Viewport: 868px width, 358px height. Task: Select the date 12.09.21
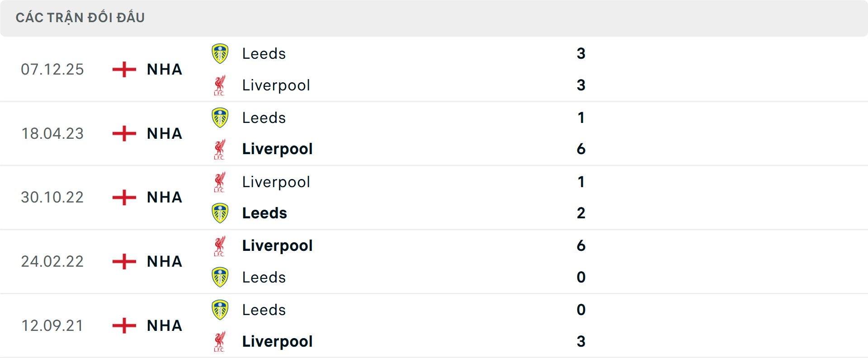click(52, 325)
